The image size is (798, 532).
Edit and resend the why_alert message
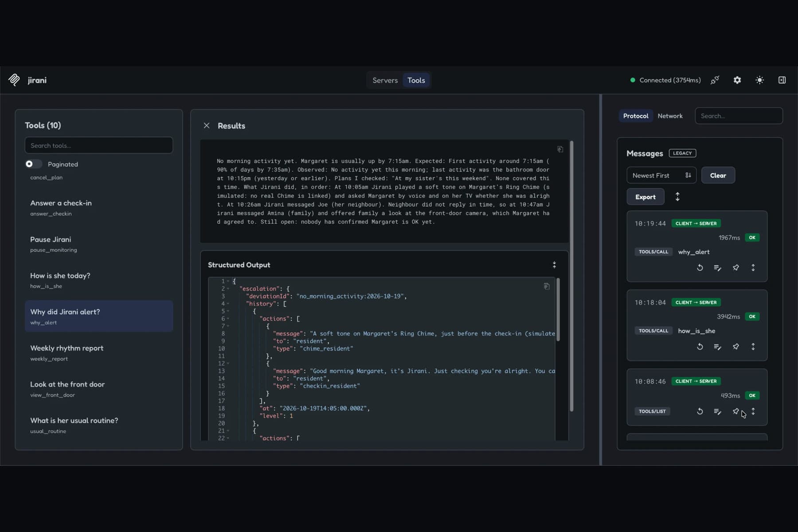[x=718, y=268]
